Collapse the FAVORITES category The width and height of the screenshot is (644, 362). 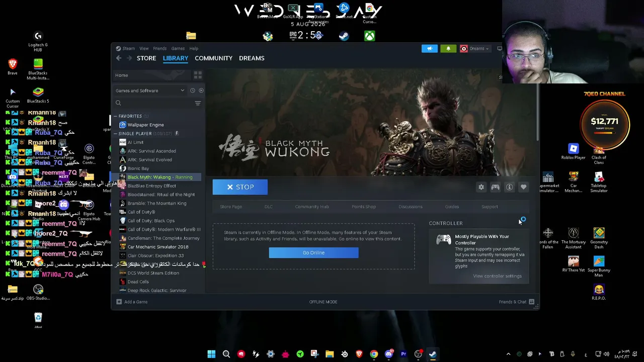coord(115,116)
